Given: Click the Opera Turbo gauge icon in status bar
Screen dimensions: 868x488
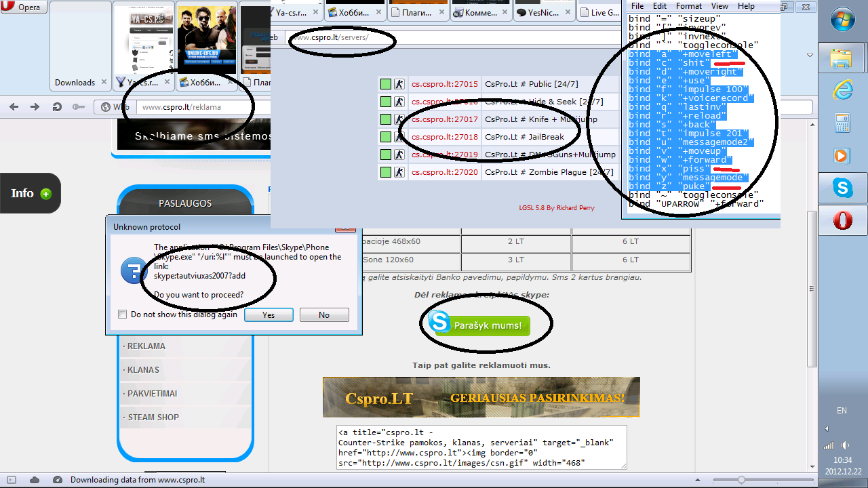Looking at the screenshot, I should [x=57, y=480].
